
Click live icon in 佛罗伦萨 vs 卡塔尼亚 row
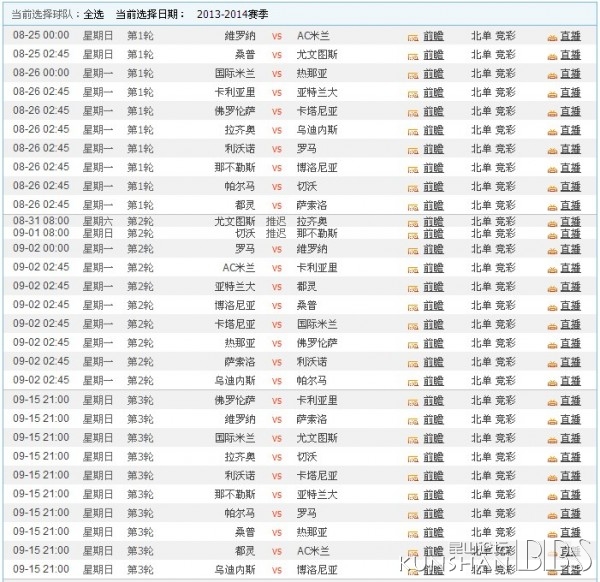click(x=552, y=112)
